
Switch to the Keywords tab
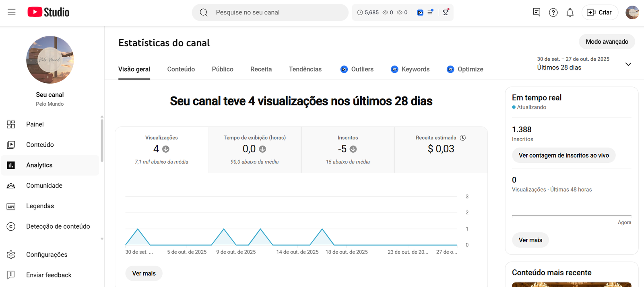(410, 69)
